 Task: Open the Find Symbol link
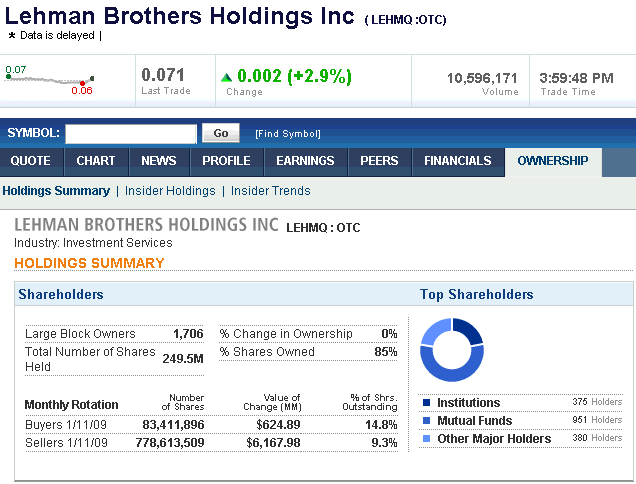click(x=288, y=134)
